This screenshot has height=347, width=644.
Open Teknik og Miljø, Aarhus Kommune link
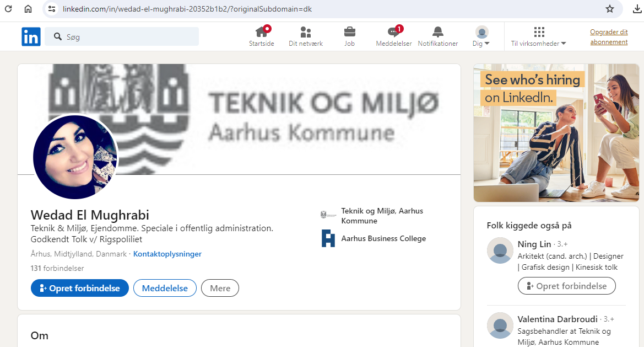point(382,216)
